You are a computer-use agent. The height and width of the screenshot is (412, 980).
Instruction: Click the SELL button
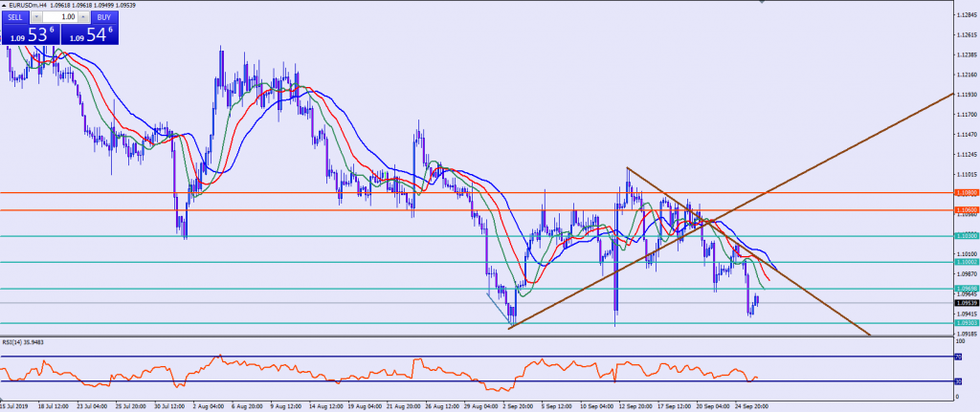pyautogui.click(x=17, y=17)
